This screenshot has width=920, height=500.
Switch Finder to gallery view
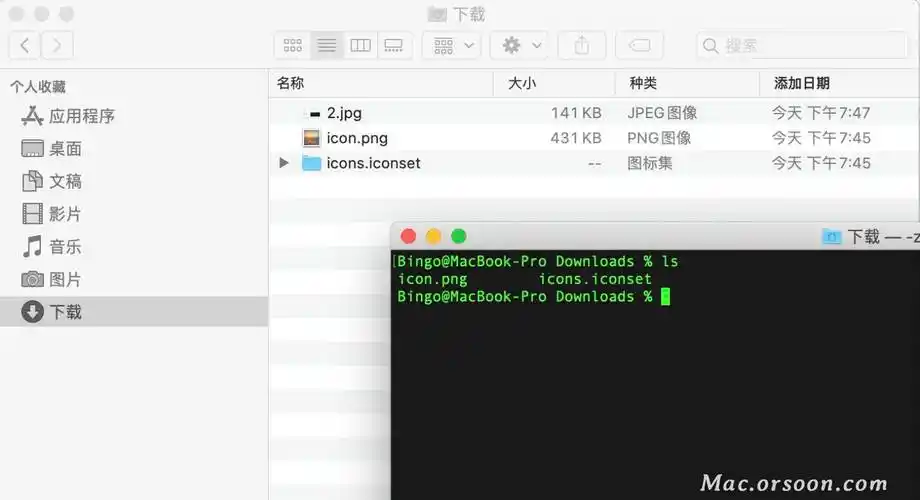(394, 45)
